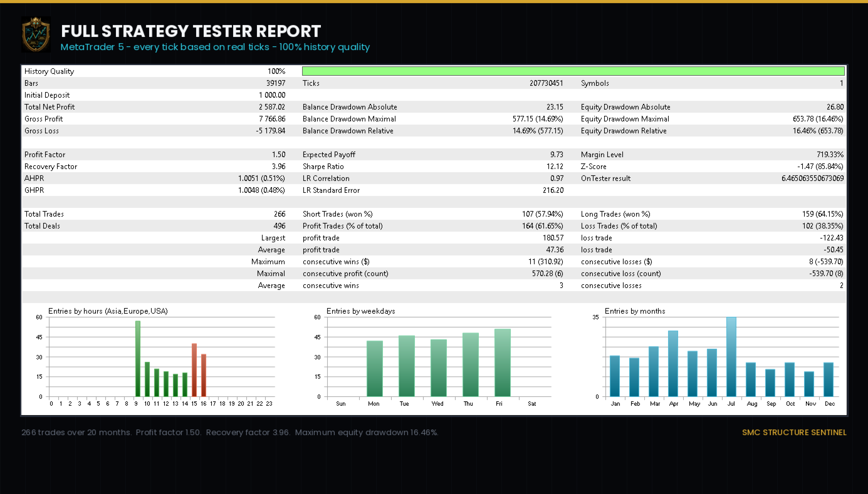Click the April bar in months chart

click(x=673, y=364)
